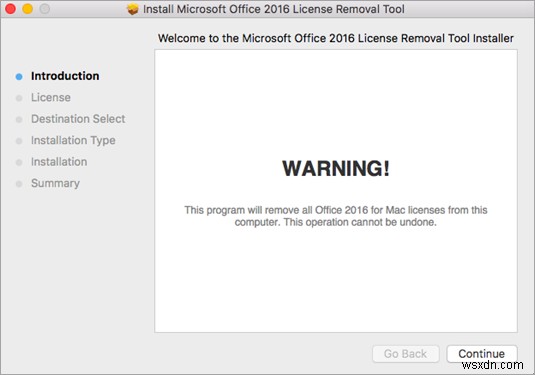
Task: Click the window title 'Install Microsoft Office 2016 License Removal Tool'
Action: (274, 9)
